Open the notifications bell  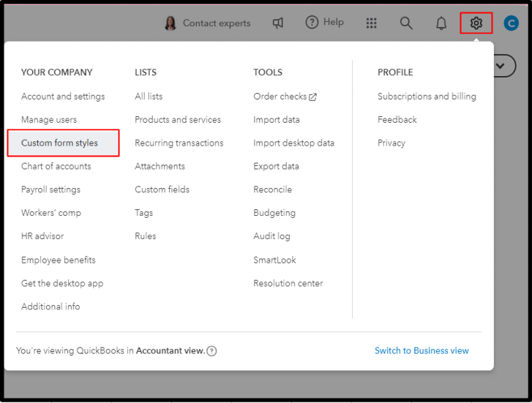pos(441,23)
